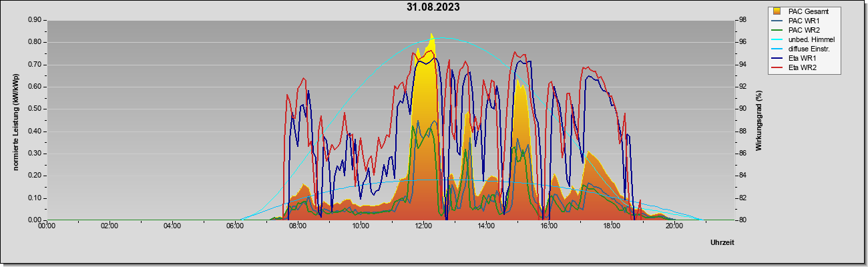868x267 pixels.
Task: Click the 16:00 time axis label
Action: (x=549, y=226)
